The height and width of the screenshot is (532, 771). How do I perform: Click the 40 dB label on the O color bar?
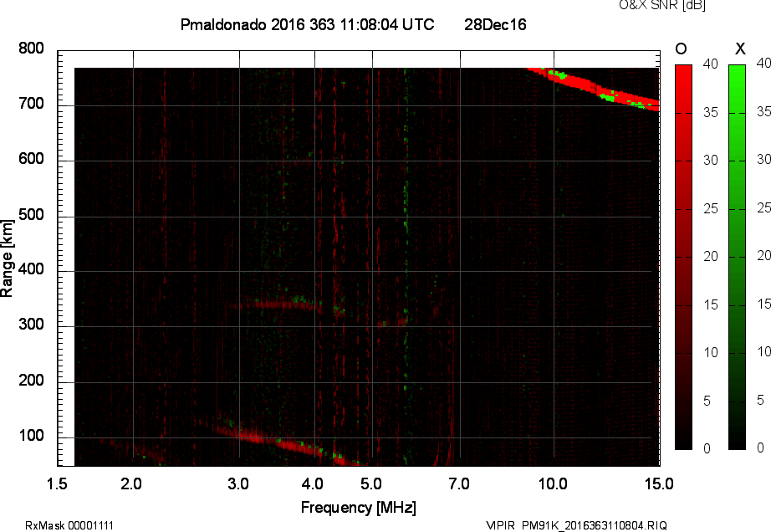(x=711, y=64)
